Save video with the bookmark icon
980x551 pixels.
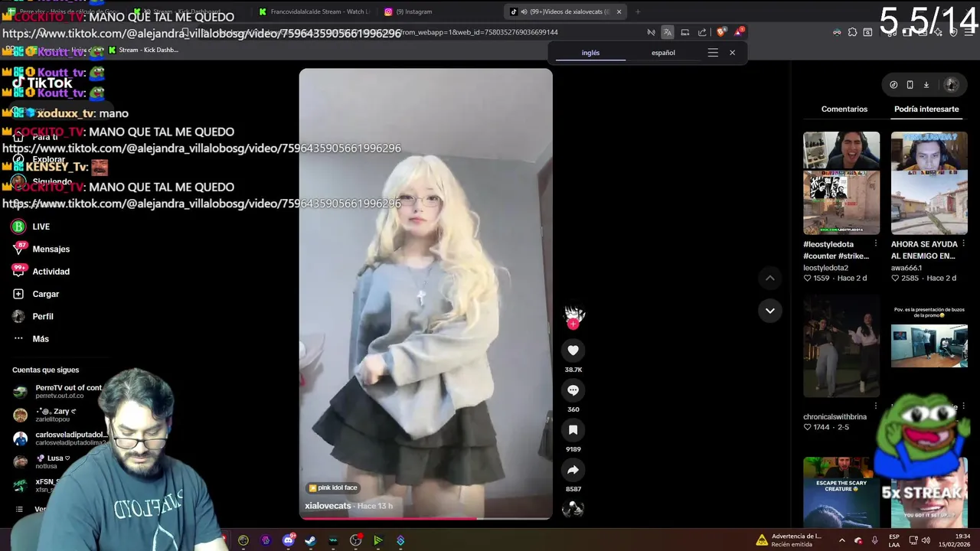coord(573,430)
